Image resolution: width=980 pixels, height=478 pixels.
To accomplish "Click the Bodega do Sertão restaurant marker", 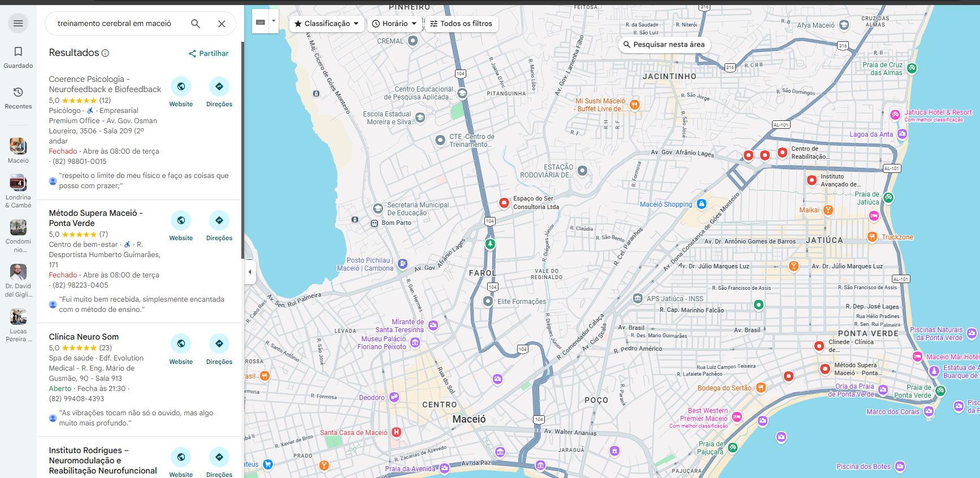I will point(761,388).
